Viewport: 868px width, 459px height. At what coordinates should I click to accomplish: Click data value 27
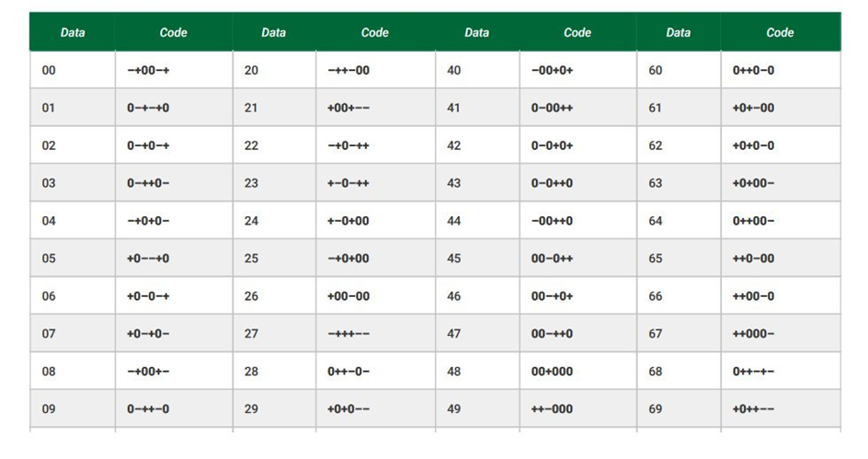[x=251, y=334]
